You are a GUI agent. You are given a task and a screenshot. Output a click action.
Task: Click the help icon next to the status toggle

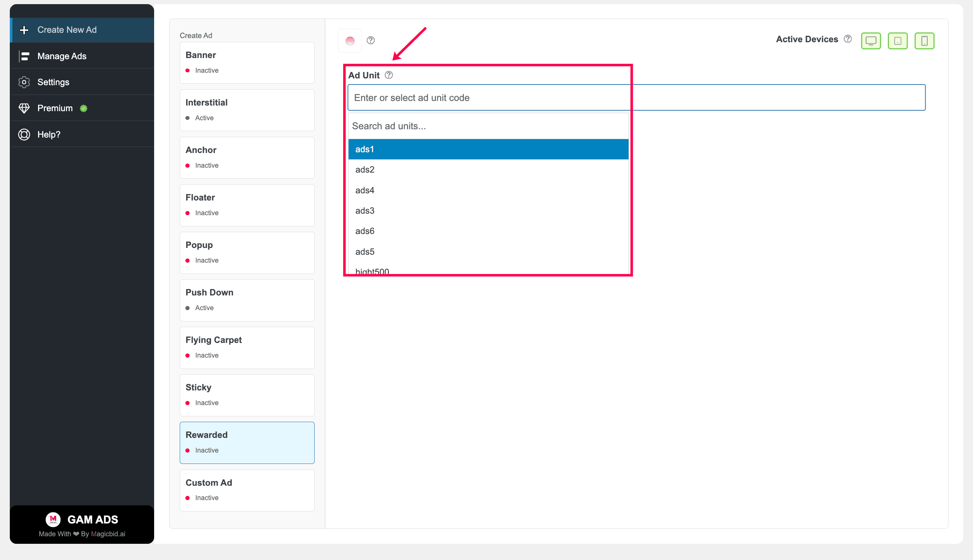click(370, 40)
